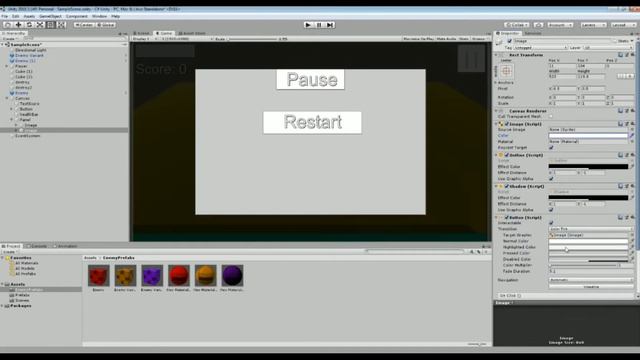
Task: Select the combined Transform tool
Action: click(x=61, y=25)
